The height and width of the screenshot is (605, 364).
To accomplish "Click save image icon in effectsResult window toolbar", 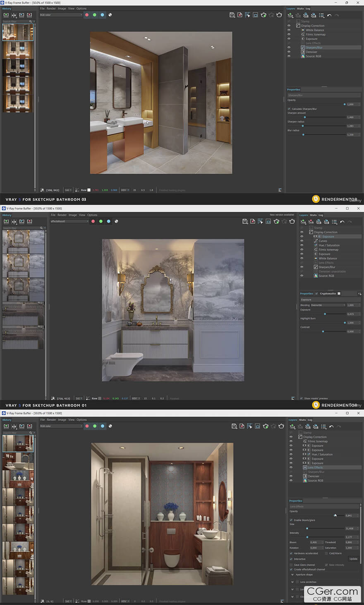I will pos(245,221).
